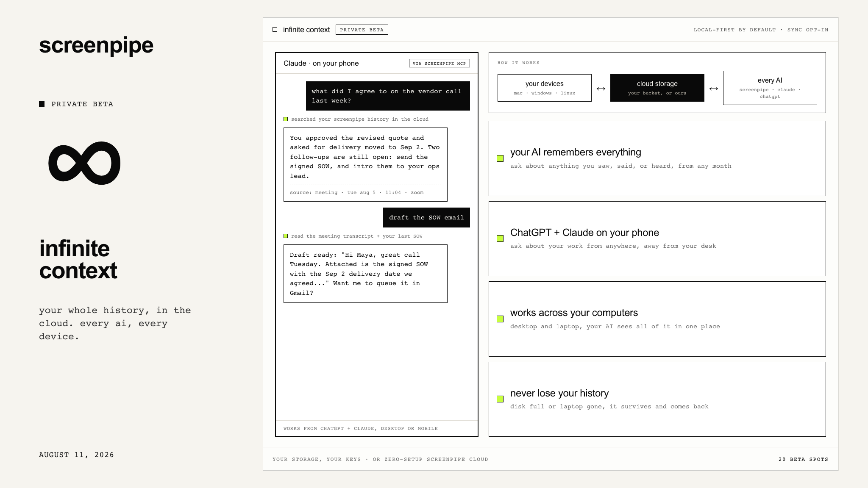Click 'source: meeting · tue aug 5' line
The image size is (868, 488).
tap(356, 192)
